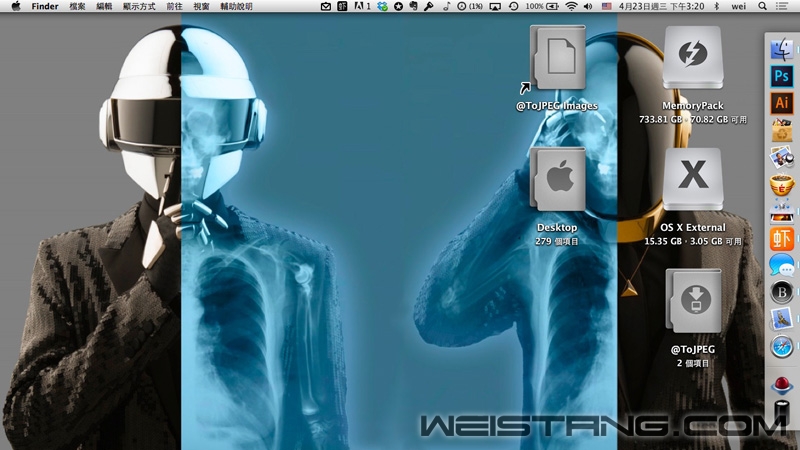The width and height of the screenshot is (800, 450).
Task: Select the Desktop folder with Apple logo
Action: (x=557, y=180)
